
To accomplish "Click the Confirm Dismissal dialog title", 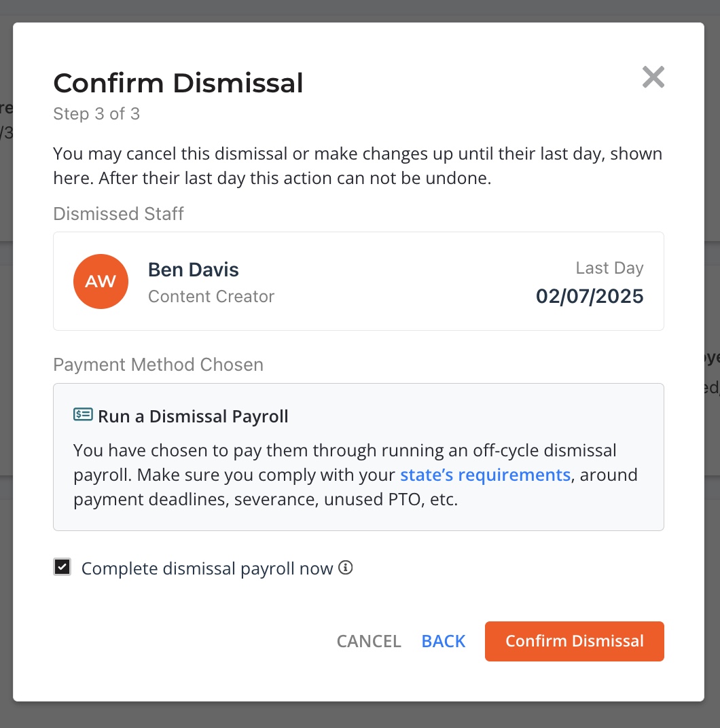I will click(x=179, y=83).
